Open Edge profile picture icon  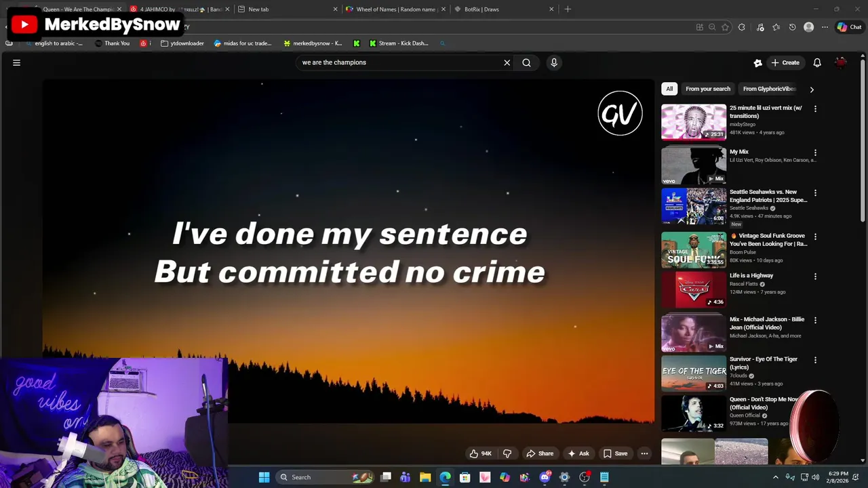click(x=808, y=27)
